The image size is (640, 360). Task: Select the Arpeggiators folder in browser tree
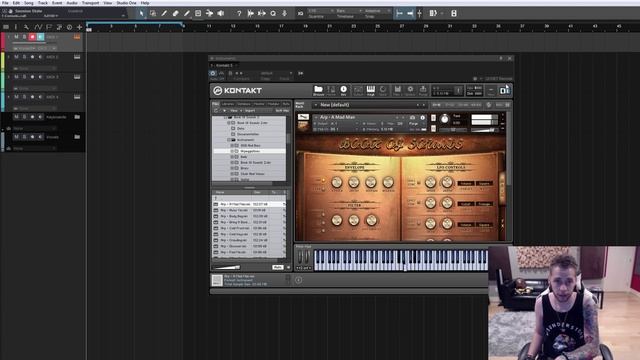point(249,151)
